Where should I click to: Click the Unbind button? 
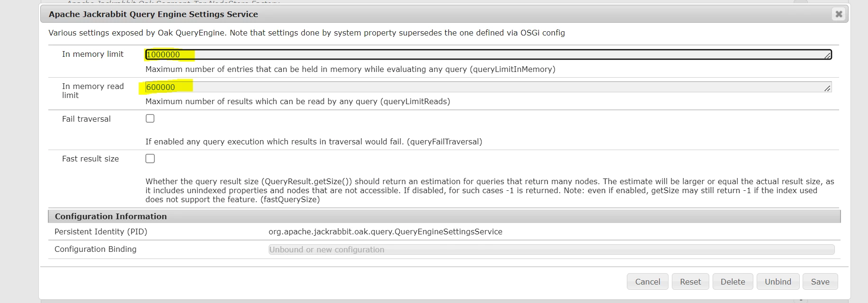[778, 282]
